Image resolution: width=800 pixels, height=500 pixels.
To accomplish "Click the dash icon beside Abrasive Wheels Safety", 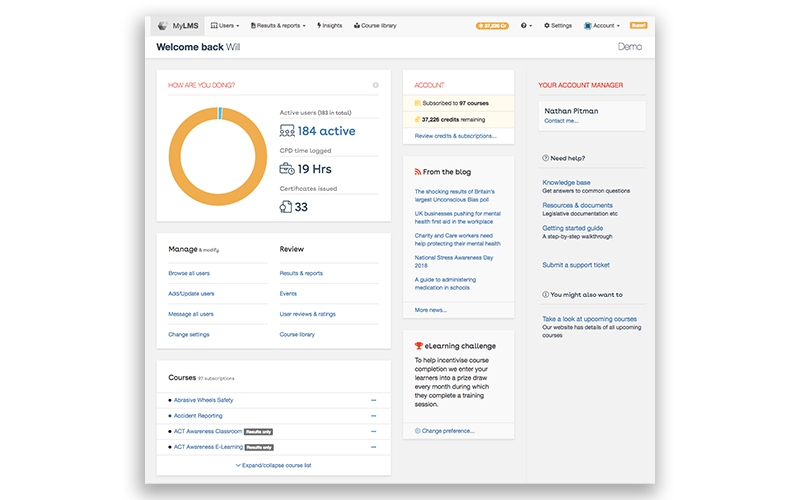I will (373, 400).
